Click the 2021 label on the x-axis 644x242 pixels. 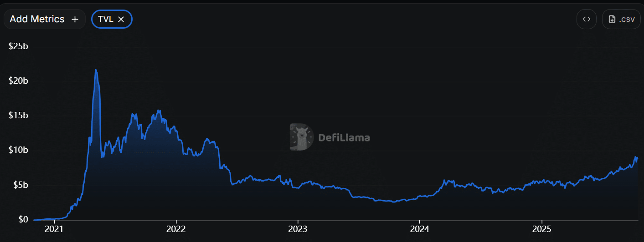coord(55,228)
